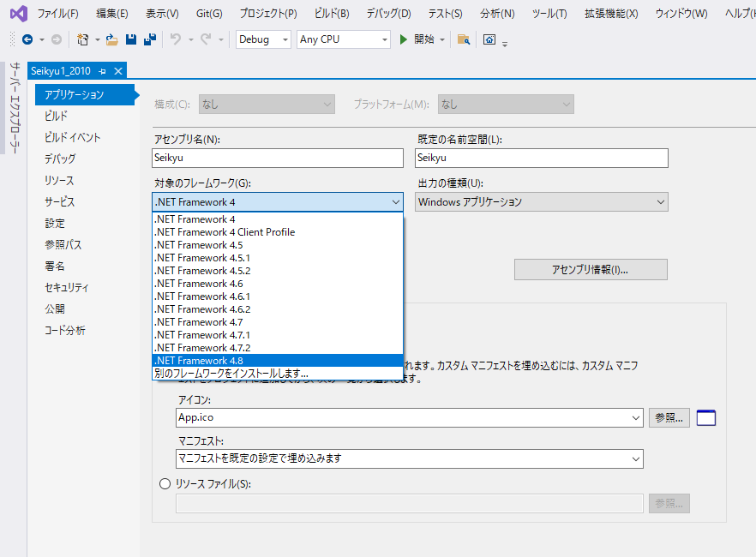The image size is (756, 557).
Task: Open the Git(G) menu
Action: (x=209, y=14)
